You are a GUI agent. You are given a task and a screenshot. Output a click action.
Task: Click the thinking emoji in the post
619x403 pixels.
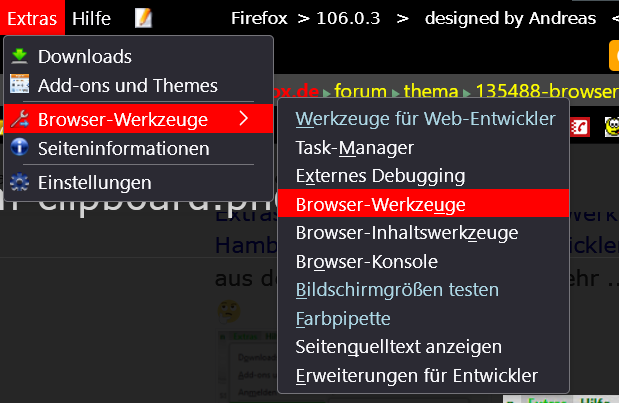click(x=229, y=311)
